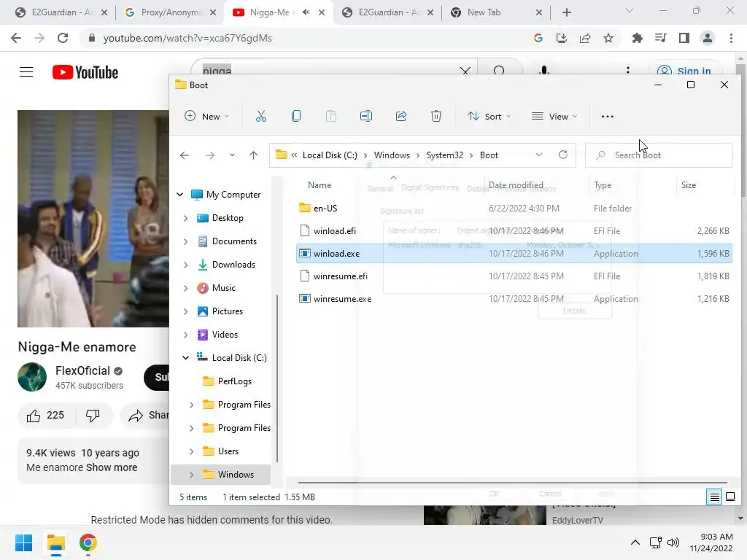Open Chrome profile avatar icon
Image resolution: width=747 pixels, height=560 pixels.
[708, 38]
